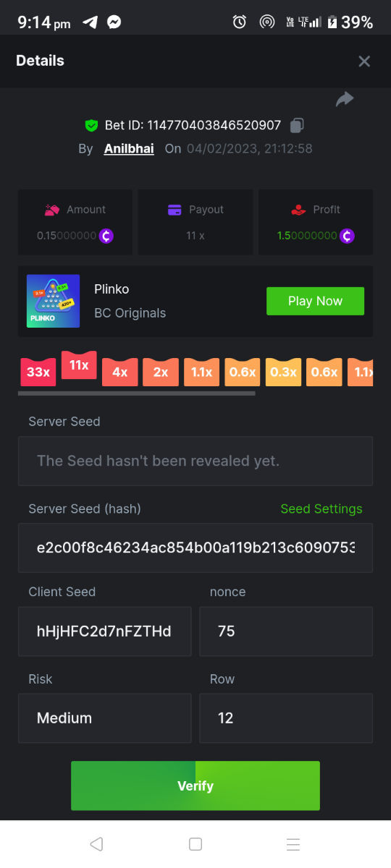The height and width of the screenshot is (868, 391).
Task: Tap the green verified shield icon
Action: pyautogui.click(x=91, y=126)
